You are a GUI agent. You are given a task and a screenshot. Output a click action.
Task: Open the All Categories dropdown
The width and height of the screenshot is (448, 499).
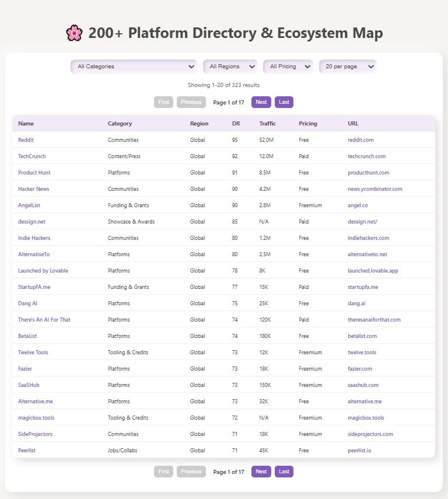coord(134,67)
